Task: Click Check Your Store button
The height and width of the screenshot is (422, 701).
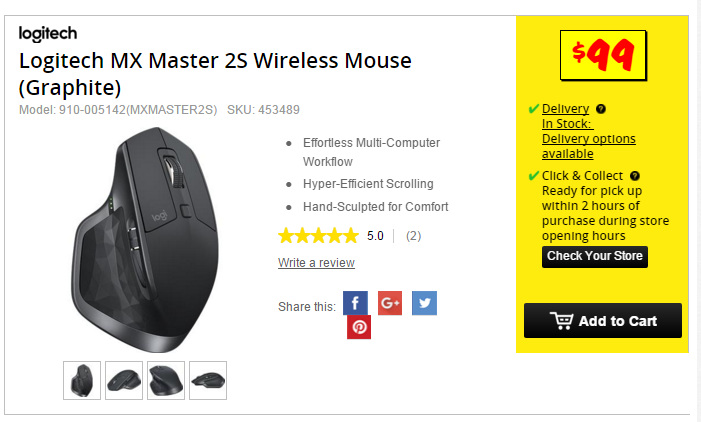Action: (595, 257)
